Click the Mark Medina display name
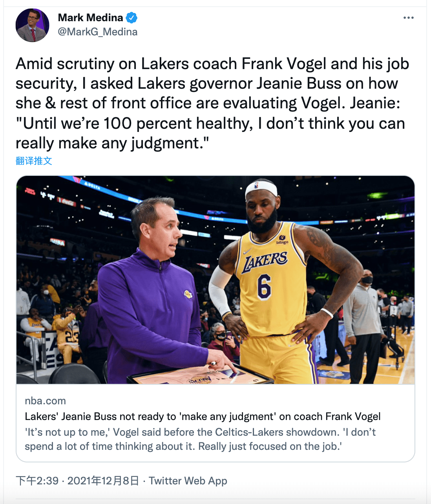The width and height of the screenshot is (431, 504). coord(90,18)
